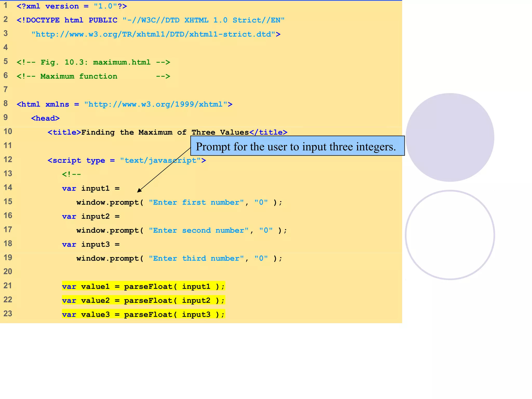532x399 pixels.
Task: Click the highlighted value1 parseFloat line
Action: (x=143, y=287)
